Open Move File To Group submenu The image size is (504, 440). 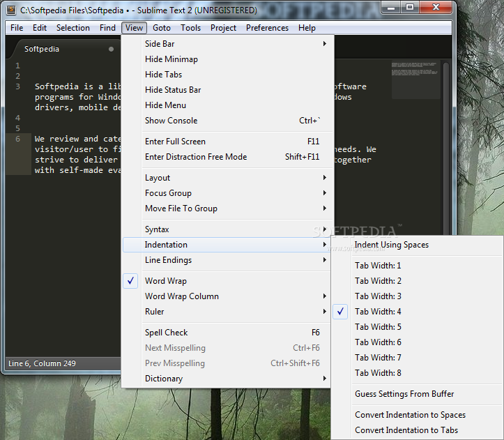pos(227,208)
